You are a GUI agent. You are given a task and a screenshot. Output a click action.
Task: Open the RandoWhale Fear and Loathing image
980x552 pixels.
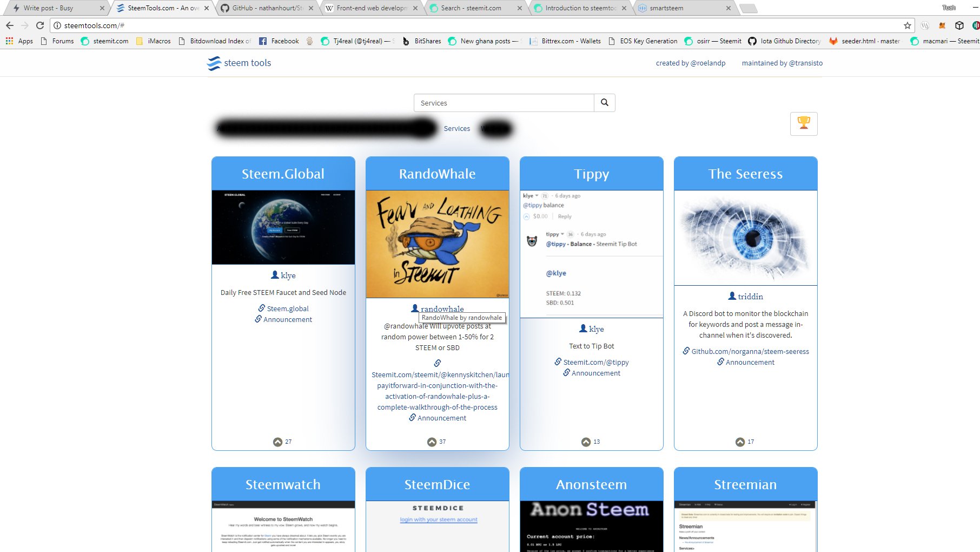(x=438, y=244)
